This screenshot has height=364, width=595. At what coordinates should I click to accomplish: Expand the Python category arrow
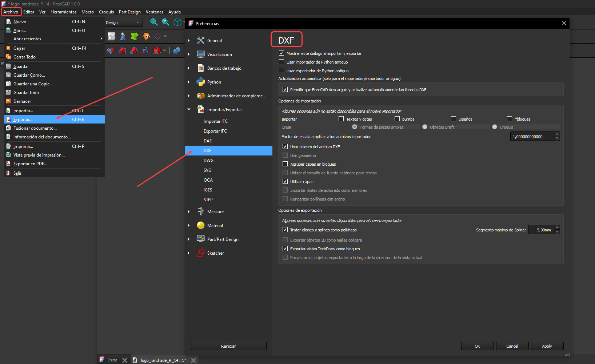click(x=189, y=82)
